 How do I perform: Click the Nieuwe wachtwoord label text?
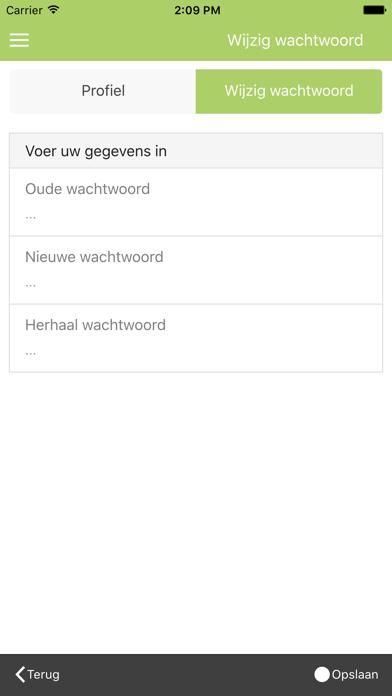94,257
